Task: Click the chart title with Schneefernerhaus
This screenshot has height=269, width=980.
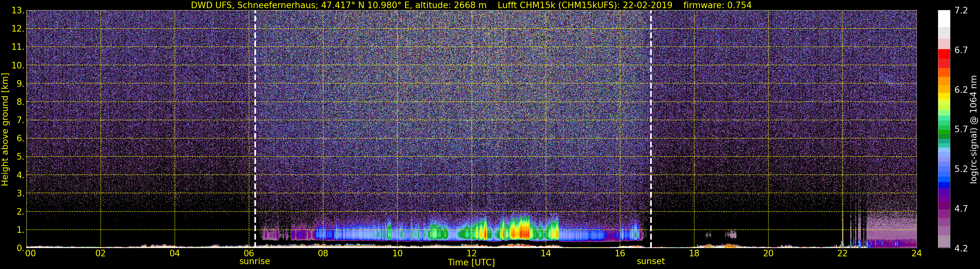Action: click(x=338, y=5)
